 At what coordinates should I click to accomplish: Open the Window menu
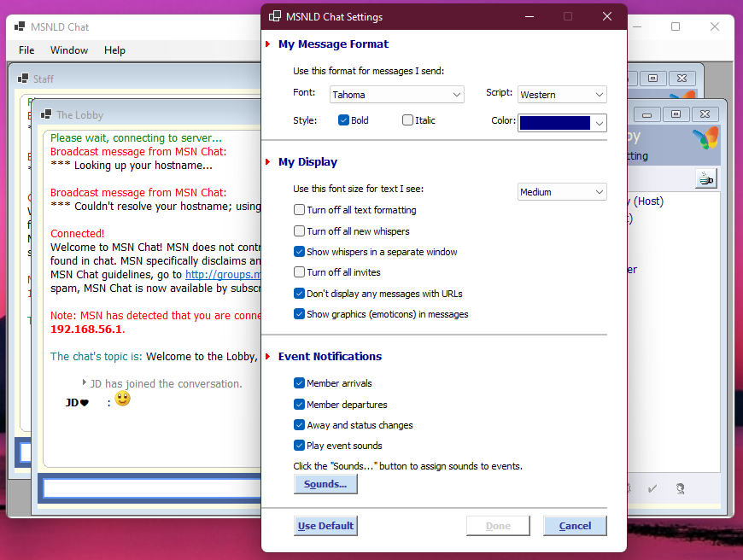pos(69,50)
